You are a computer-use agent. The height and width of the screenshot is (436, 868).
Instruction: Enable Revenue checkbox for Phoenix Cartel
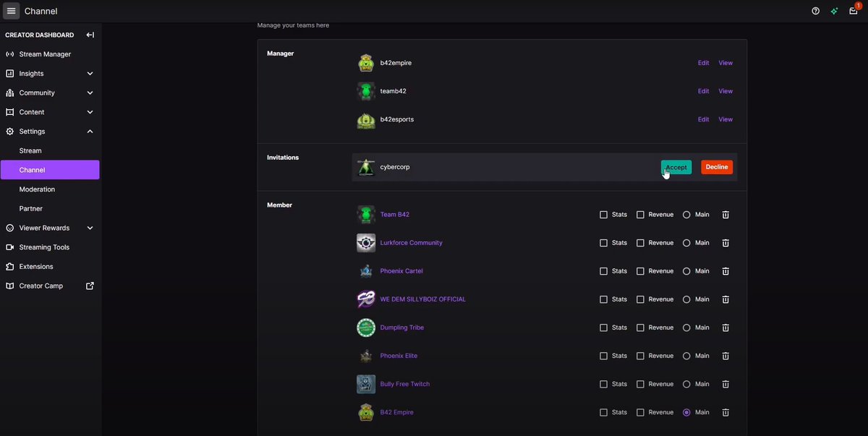click(640, 271)
